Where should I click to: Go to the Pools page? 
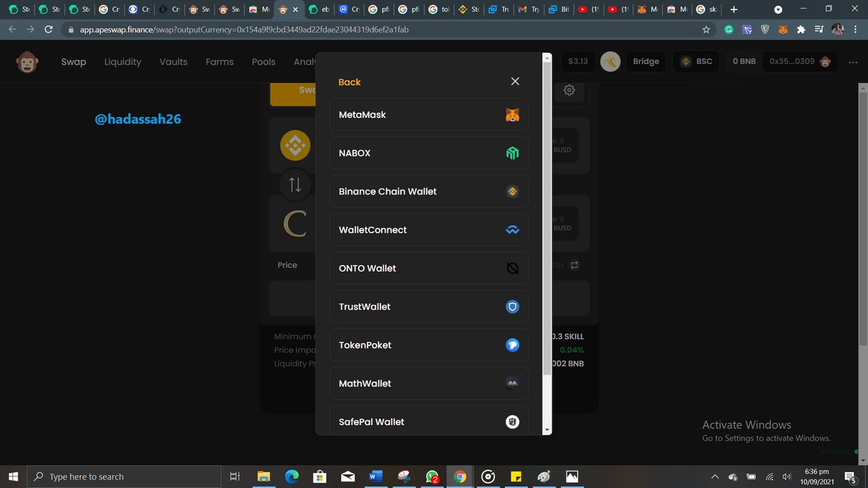(x=264, y=62)
